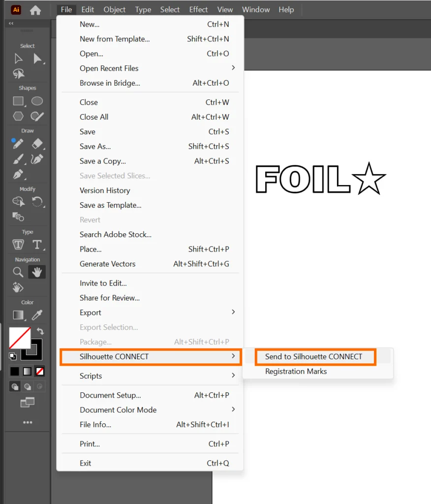This screenshot has height=504, width=431.
Task: Open the Edit Toolbar three-dots button
Action: pos(28,422)
